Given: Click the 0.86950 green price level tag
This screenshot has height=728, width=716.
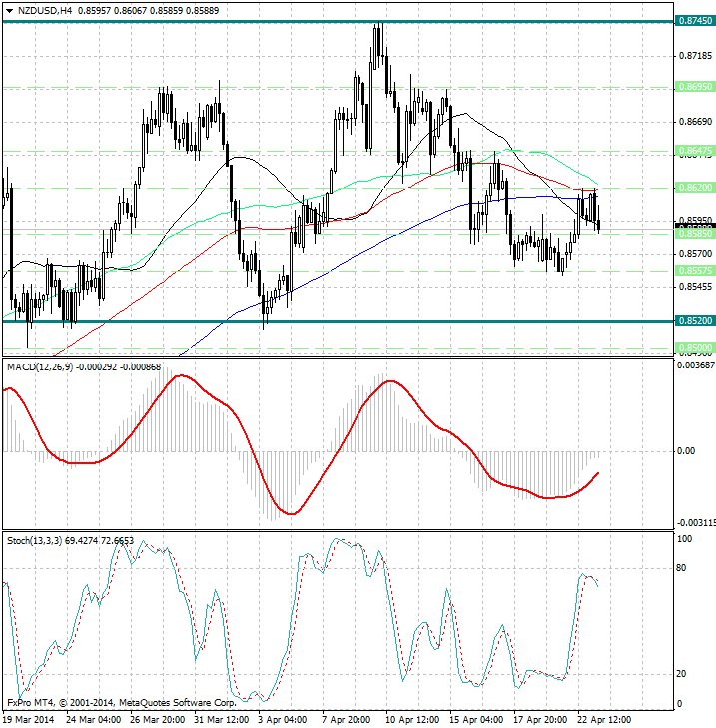Looking at the screenshot, I should point(693,87).
